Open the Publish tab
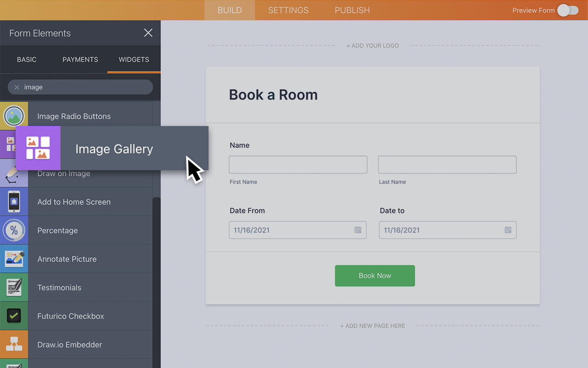The height and width of the screenshot is (368, 588). pos(352,10)
